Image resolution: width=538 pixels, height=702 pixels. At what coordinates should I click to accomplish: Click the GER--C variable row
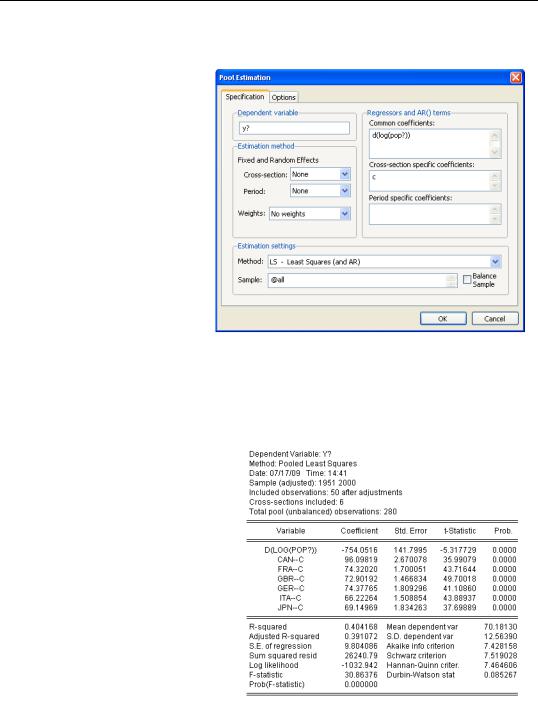(x=382, y=588)
